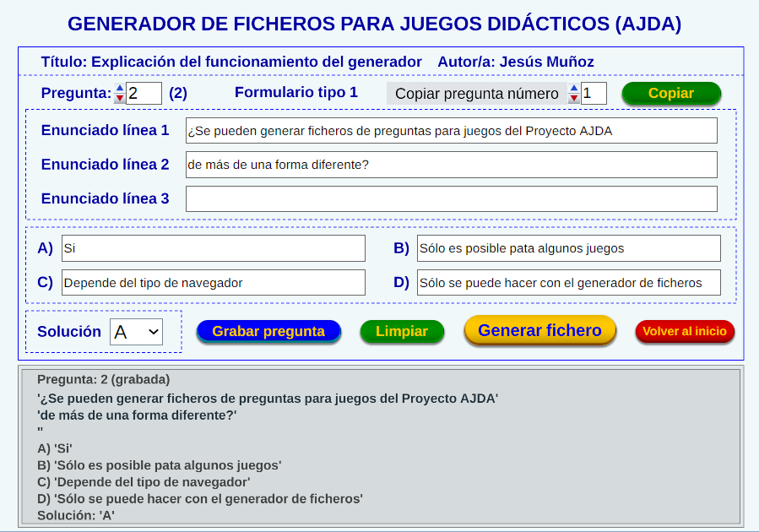Click the Enunciado línea 1 text field
Image resolution: width=759 pixels, height=532 pixels.
pyautogui.click(x=451, y=131)
